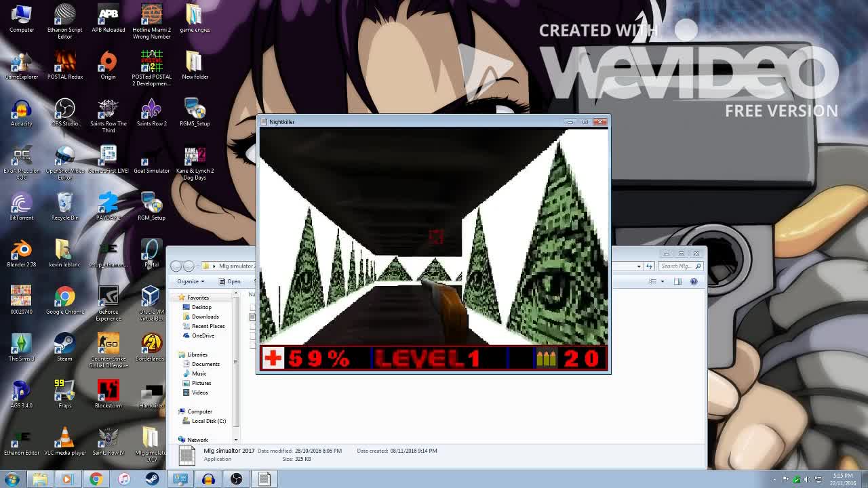Open the Goat Simulator desktop shortcut
The width and height of the screenshot is (868, 488).
(151, 158)
